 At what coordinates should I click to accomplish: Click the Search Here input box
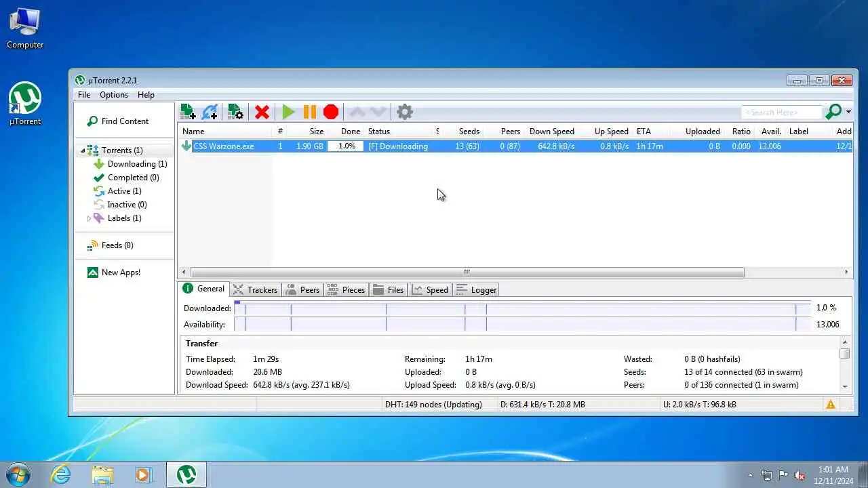[x=782, y=113]
